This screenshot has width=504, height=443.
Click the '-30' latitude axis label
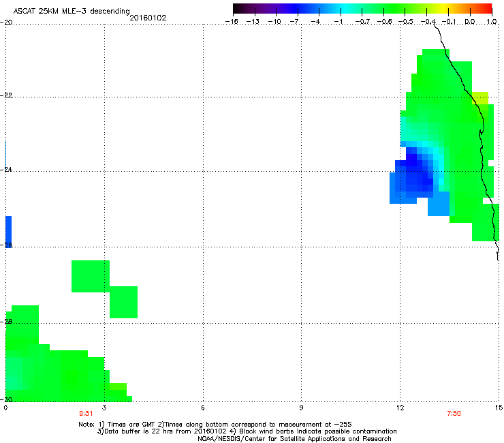[6, 399]
